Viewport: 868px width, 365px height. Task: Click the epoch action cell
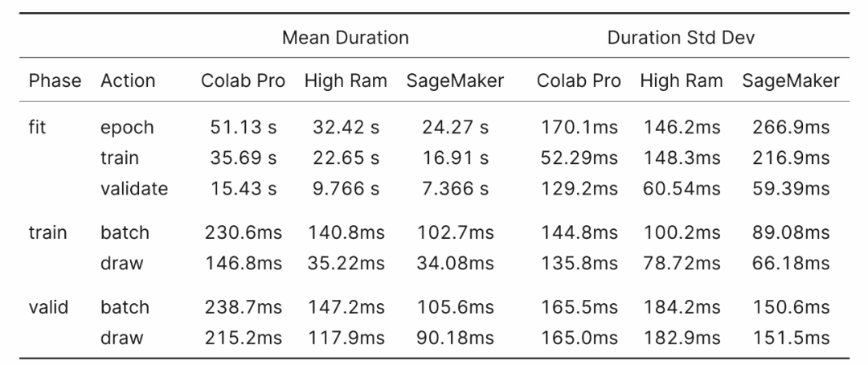(x=127, y=127)
